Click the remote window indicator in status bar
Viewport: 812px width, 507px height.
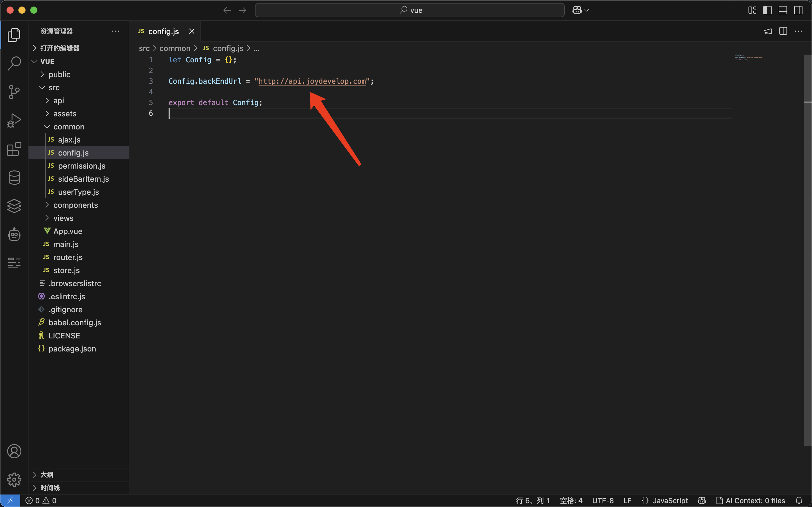(x=10, y=500)
